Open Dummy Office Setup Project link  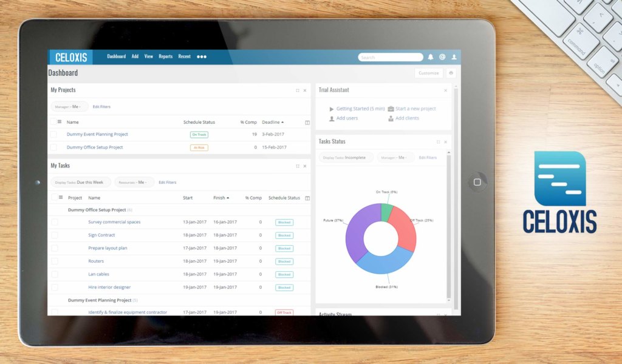[95, 147]
